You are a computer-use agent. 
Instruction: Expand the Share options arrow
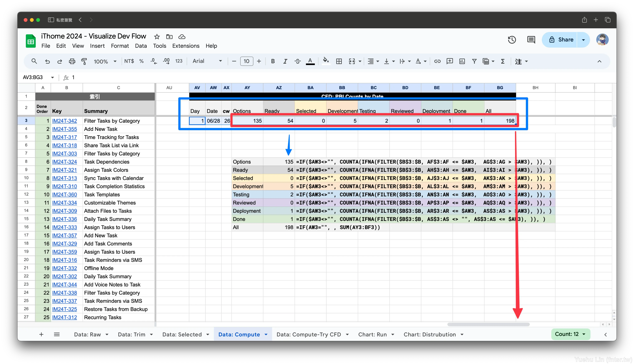coord(583,40)
